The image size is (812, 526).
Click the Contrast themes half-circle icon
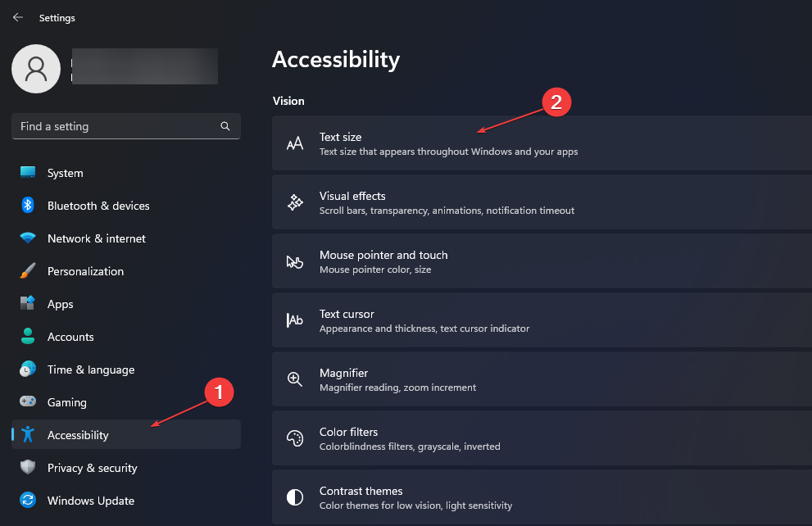click(295, 497)
